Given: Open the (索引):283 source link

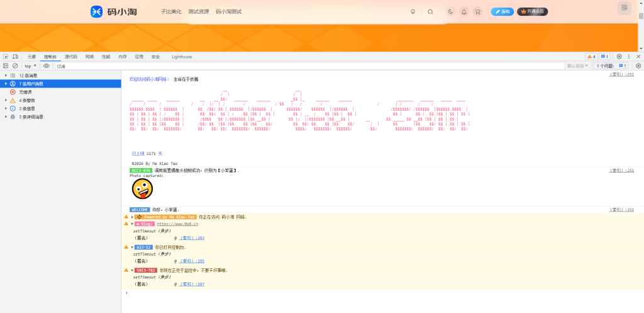Looking at the screenshot, I should [x=192, y=238].
